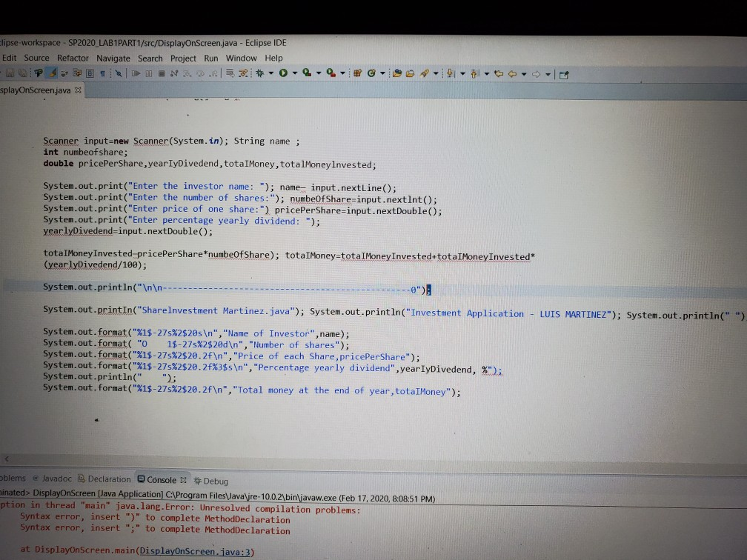Open the Navigate menu
747x560 pixels.
coord(113,58)
